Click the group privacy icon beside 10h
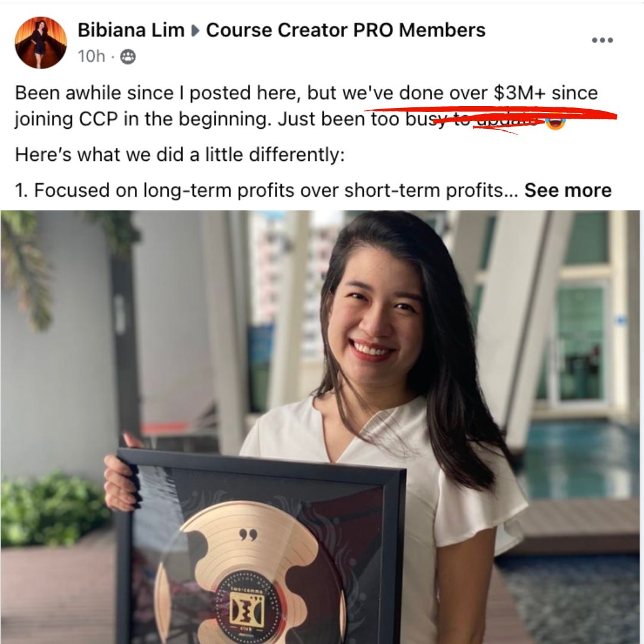 128,56
